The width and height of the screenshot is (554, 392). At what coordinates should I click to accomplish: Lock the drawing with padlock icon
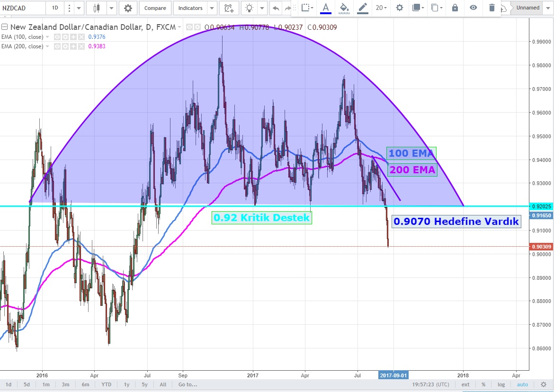click(x=455, y=8)
